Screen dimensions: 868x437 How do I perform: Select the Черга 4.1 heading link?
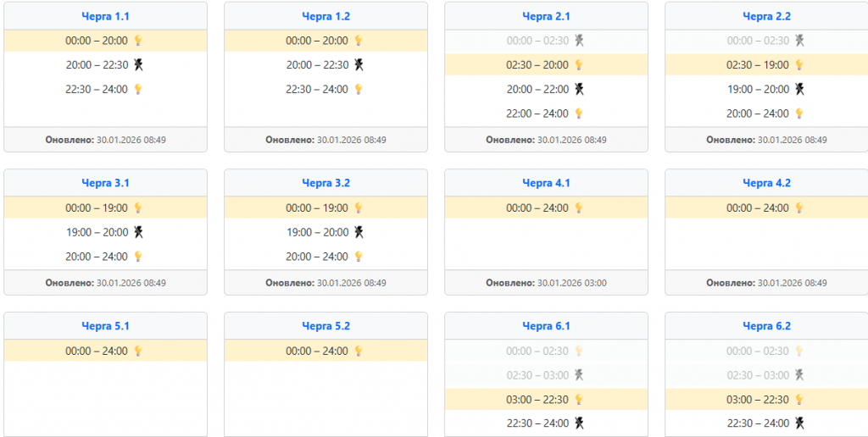[546, 183]
